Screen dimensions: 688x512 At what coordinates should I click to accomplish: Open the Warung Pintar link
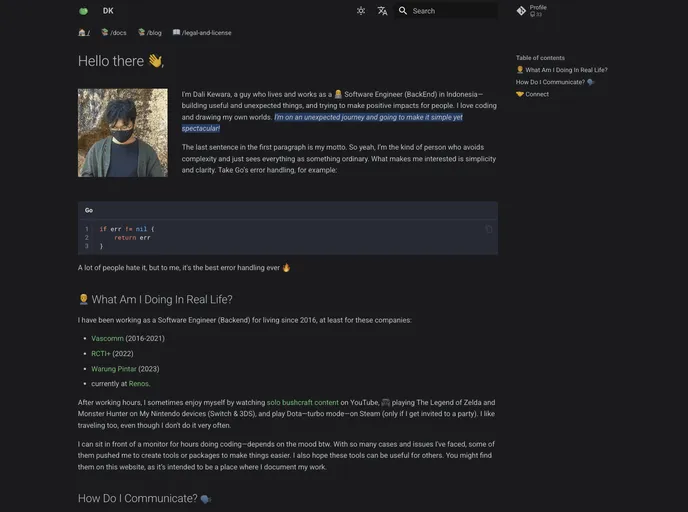point(114,368)
